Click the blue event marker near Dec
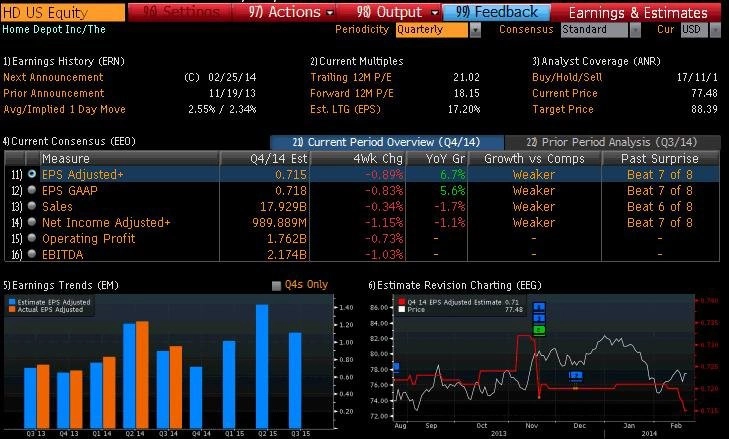 (576, 375)
